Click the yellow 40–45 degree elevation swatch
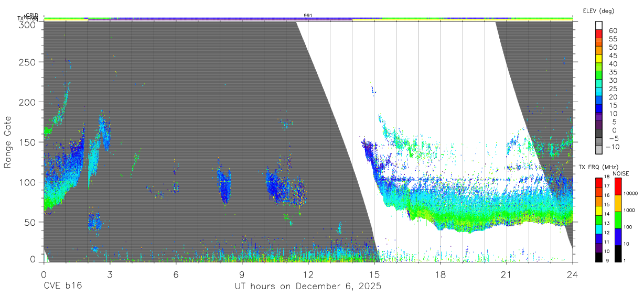Viewport: 644px width, 297px height. [599, 59]
